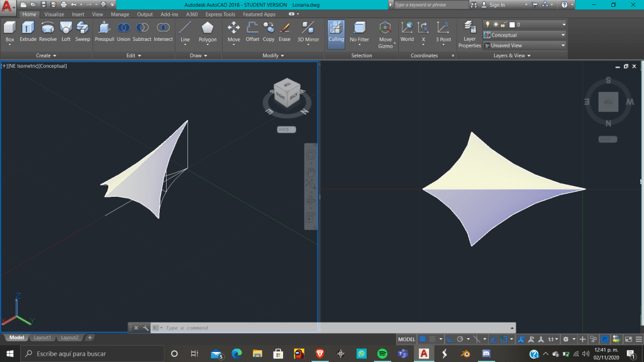Toggle grid display in status bar

[x=423, y=339]
